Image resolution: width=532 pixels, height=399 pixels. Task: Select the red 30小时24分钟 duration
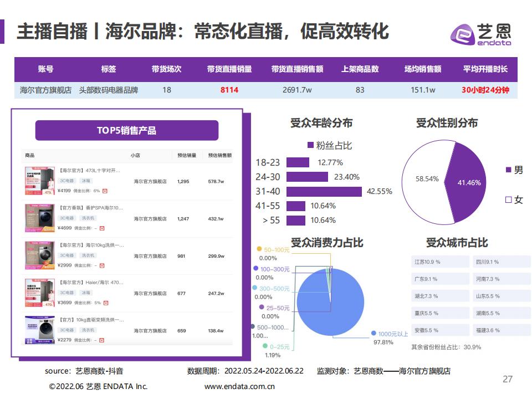[x=485, y=90]
